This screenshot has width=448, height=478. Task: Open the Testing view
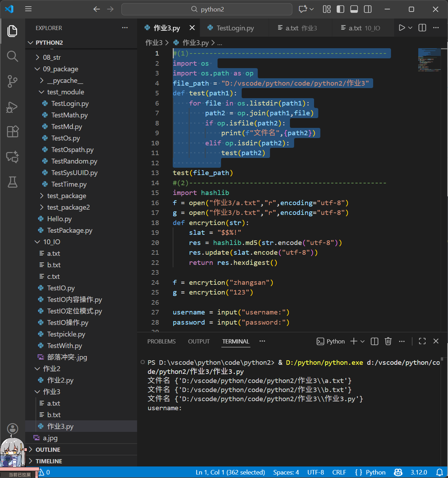click(x=12, y=182)
